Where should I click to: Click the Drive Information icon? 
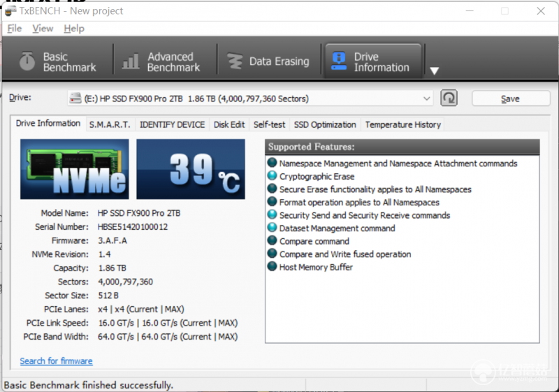click(339, 61)
